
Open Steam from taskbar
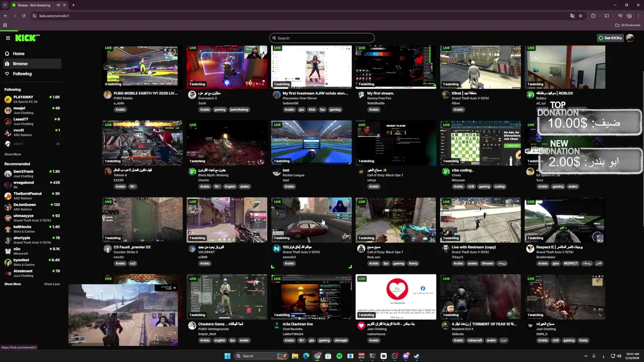[x=417, y=356]
